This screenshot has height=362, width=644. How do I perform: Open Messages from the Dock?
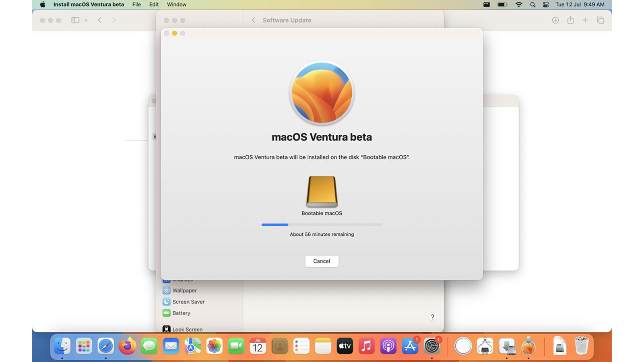pos(149,346)
